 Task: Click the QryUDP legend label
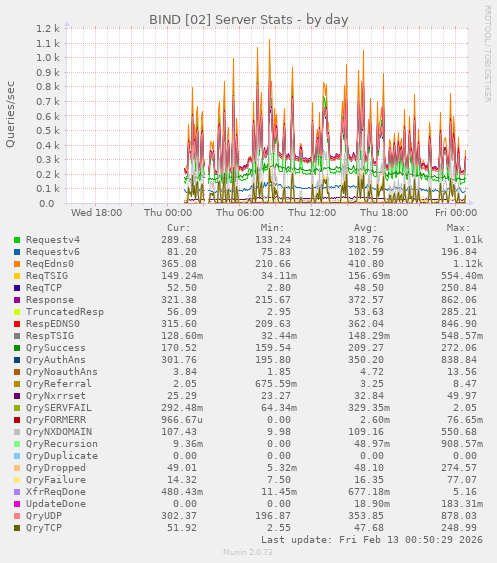(44, 516)
